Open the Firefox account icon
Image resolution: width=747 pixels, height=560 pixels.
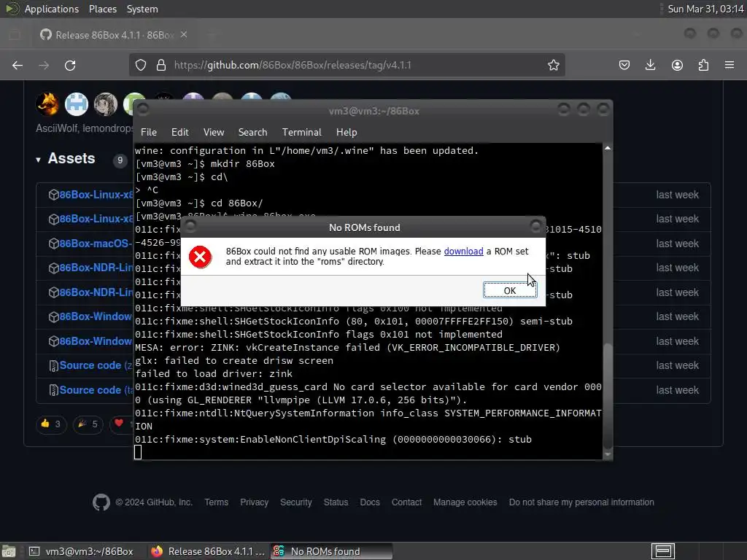(x=677, y=65)
